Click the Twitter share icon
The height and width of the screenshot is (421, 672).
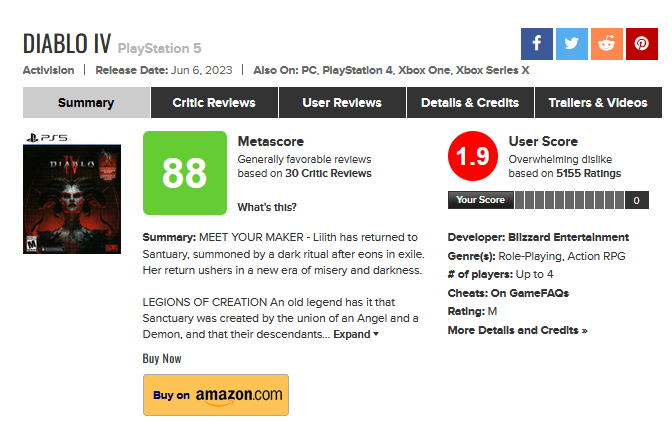(x=571, y=44)
